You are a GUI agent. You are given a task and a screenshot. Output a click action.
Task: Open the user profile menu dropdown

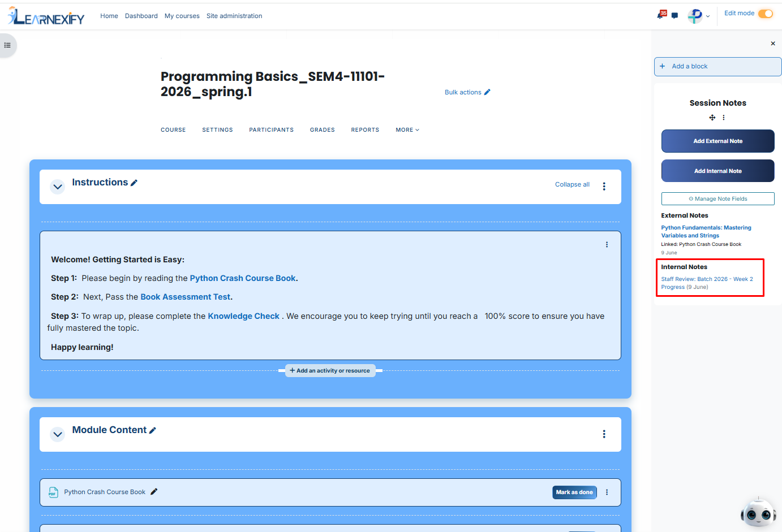pos(699,16)
